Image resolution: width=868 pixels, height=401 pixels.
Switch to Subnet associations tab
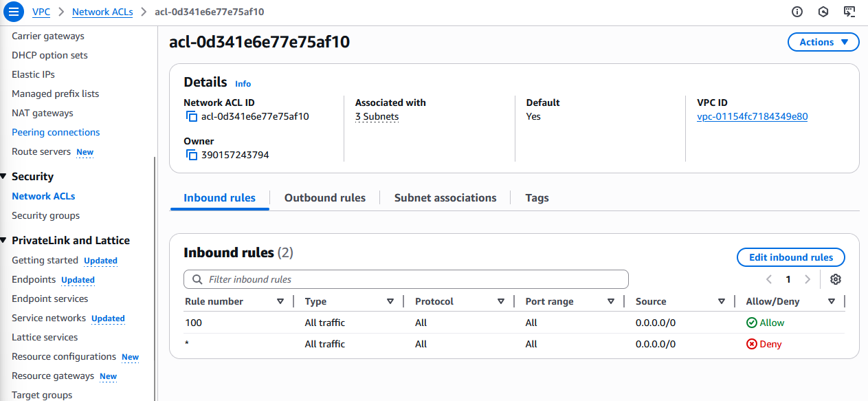point(445,198)
